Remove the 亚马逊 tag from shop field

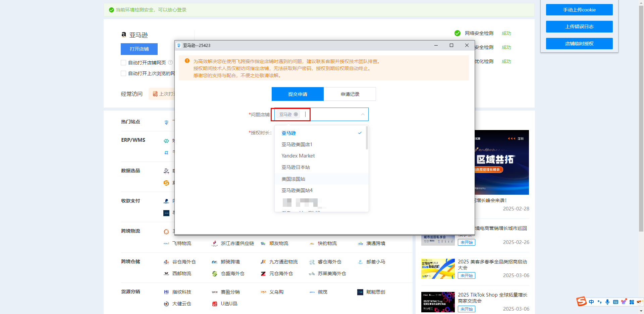(296, 114)
